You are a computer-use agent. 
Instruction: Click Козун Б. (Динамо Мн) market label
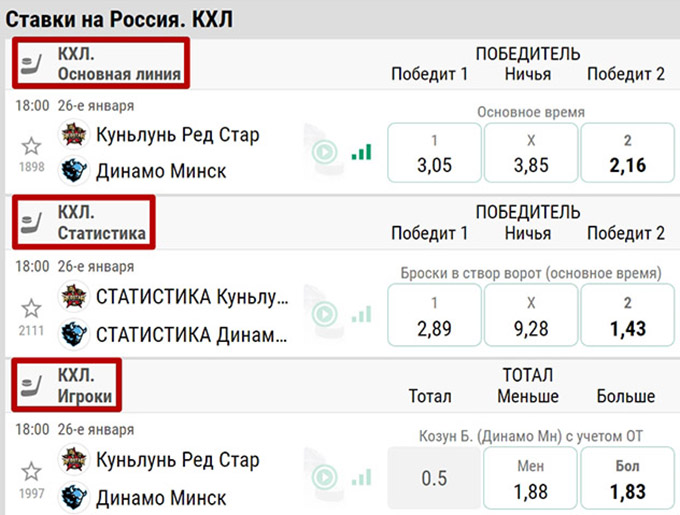[x=531, y=436]
